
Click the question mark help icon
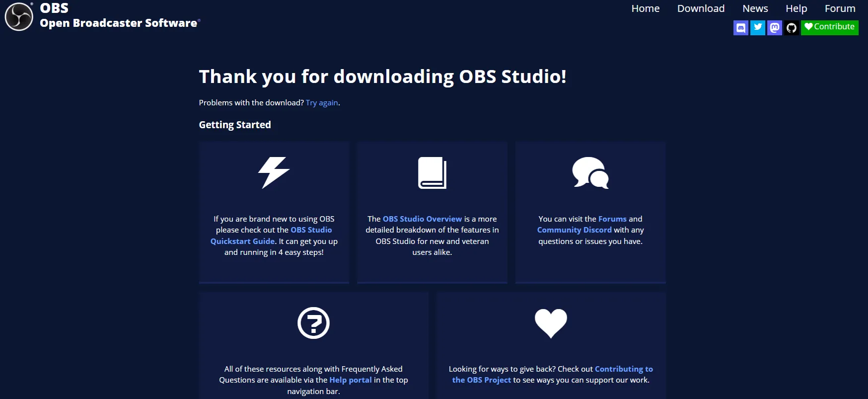[x=313, y=323]
